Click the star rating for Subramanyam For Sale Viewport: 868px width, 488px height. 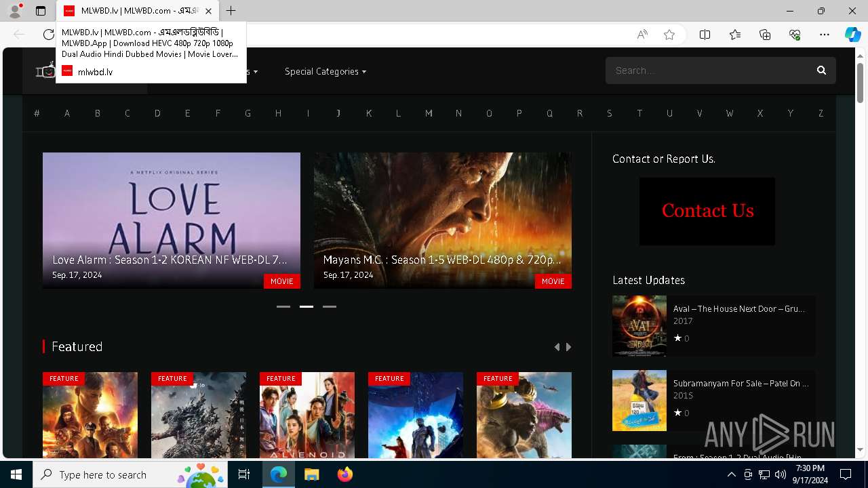(681, 413)
